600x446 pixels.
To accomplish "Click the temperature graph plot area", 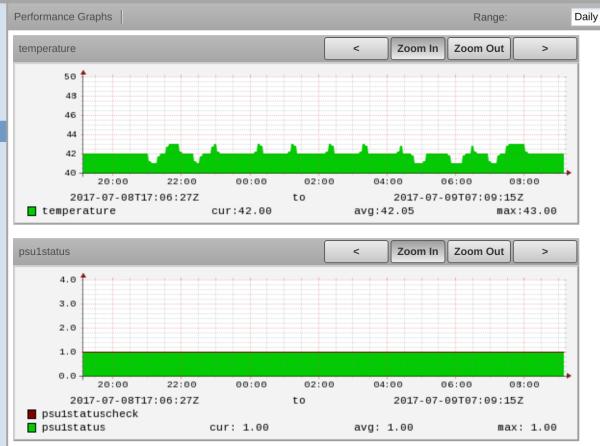I will [324, 124].
